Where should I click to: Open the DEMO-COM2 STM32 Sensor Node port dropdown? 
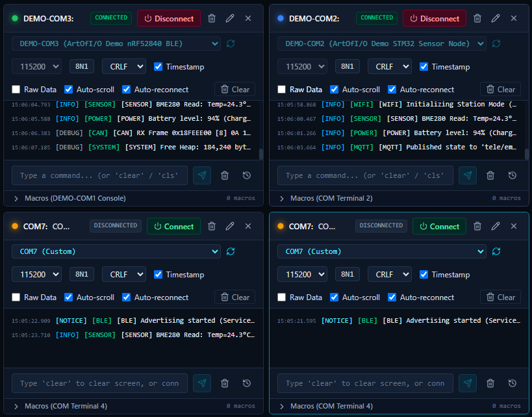point(382,44)
